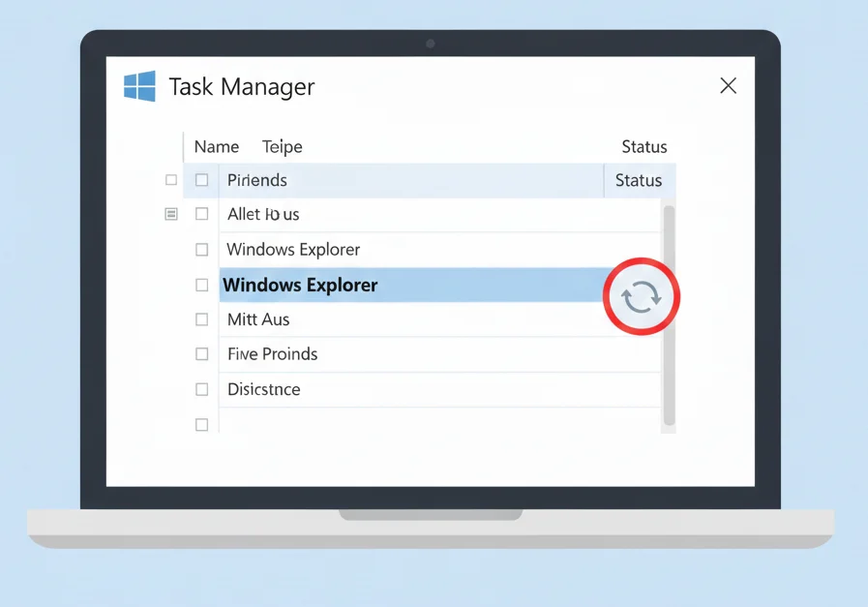Click the refresh arrows beside Windows Explorer
The height and width of the screenshot is (607, 868).
pos(641,296)
